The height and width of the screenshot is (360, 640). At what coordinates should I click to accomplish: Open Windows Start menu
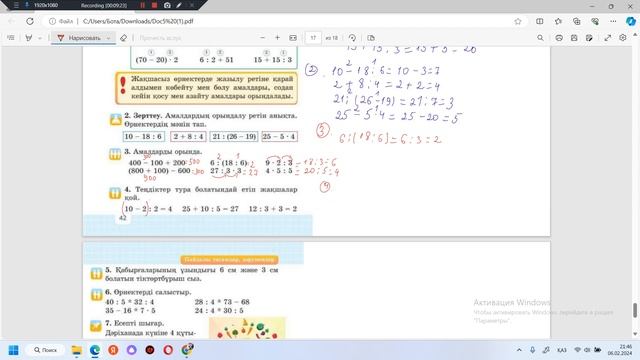13,350
